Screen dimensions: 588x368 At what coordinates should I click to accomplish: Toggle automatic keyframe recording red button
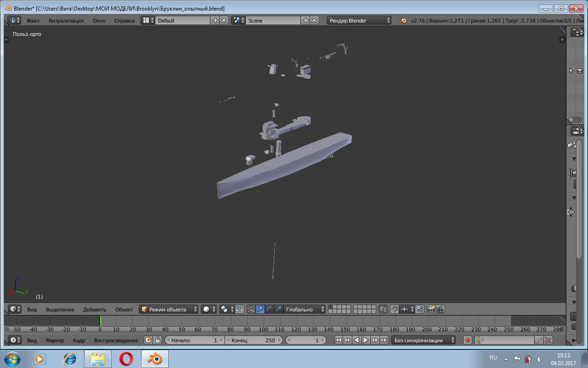[x=468, y=340]
